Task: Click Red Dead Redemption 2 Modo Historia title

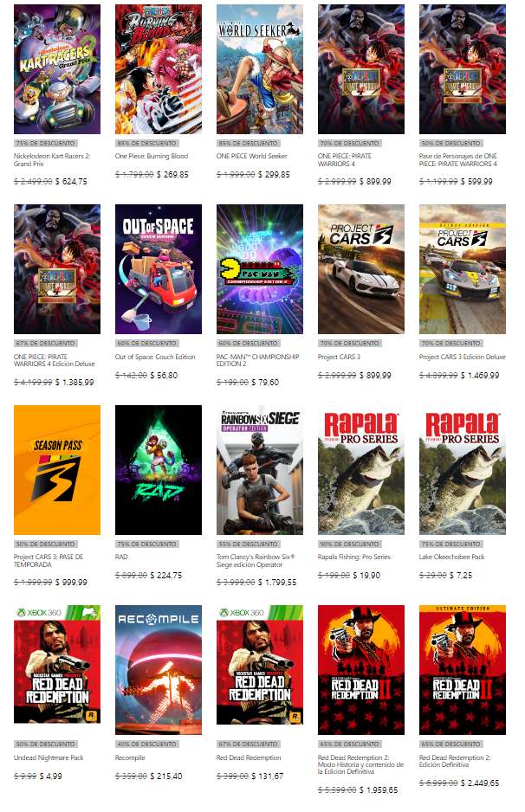Action: click(x=360, y=764)
